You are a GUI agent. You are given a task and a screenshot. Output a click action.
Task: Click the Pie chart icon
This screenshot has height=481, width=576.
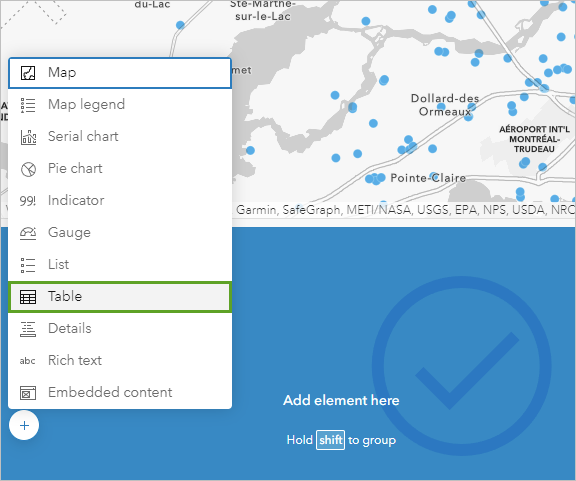(x=28, y=169)
